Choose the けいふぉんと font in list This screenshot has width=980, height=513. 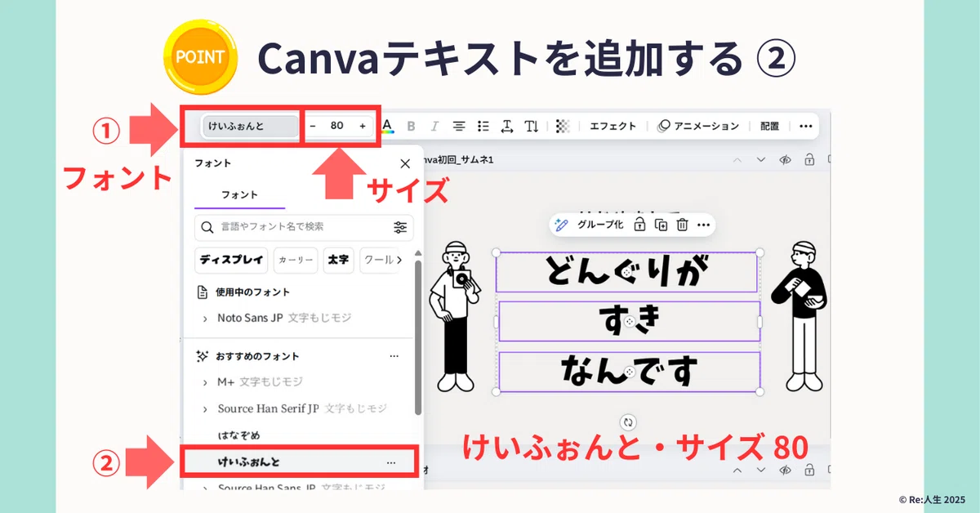click(x=248, y=462)
